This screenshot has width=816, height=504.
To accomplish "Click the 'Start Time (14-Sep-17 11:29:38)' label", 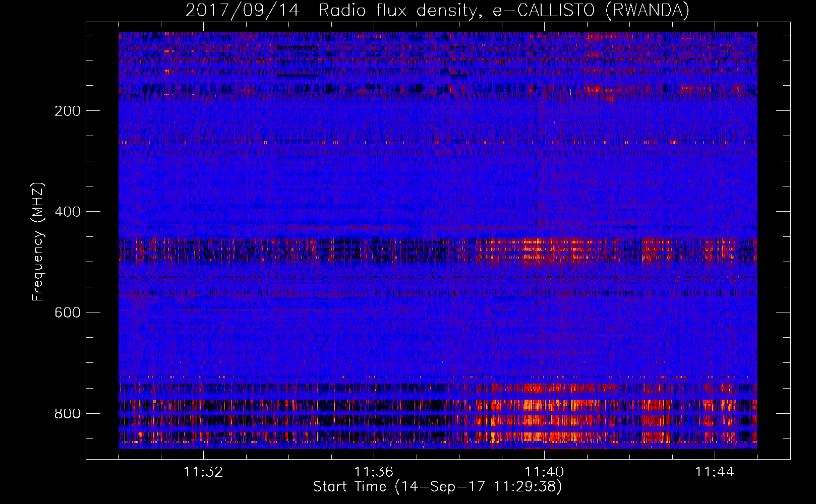I will [437, 487].
